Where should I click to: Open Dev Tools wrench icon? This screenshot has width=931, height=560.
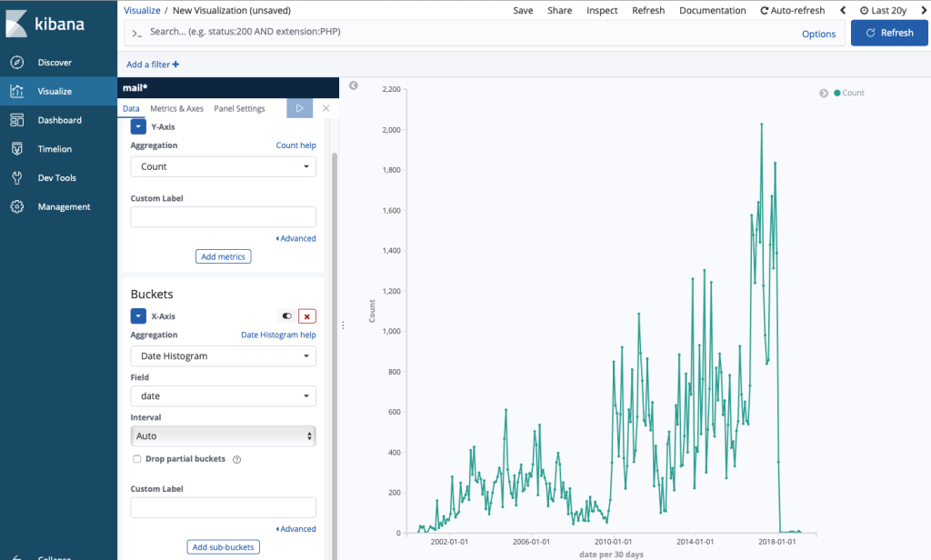click(17, 178)
